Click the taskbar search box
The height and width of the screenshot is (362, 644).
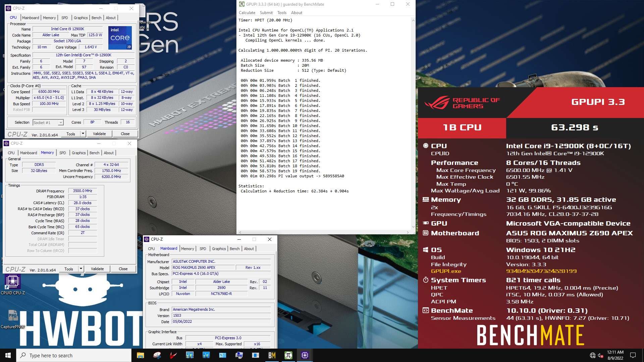click(x=74, y=355)
